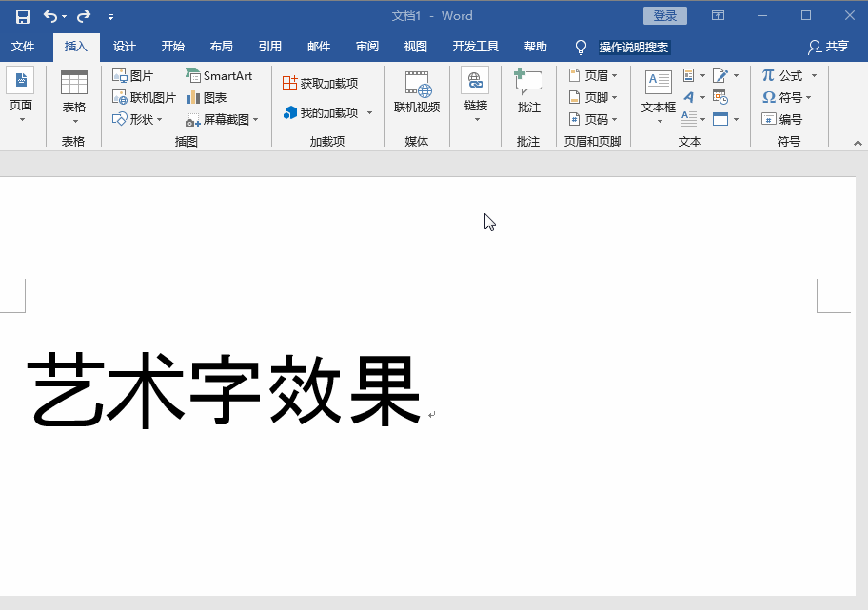
Task: Switch to the 设计 ribbon tab
Action: (x=124, y=46)
